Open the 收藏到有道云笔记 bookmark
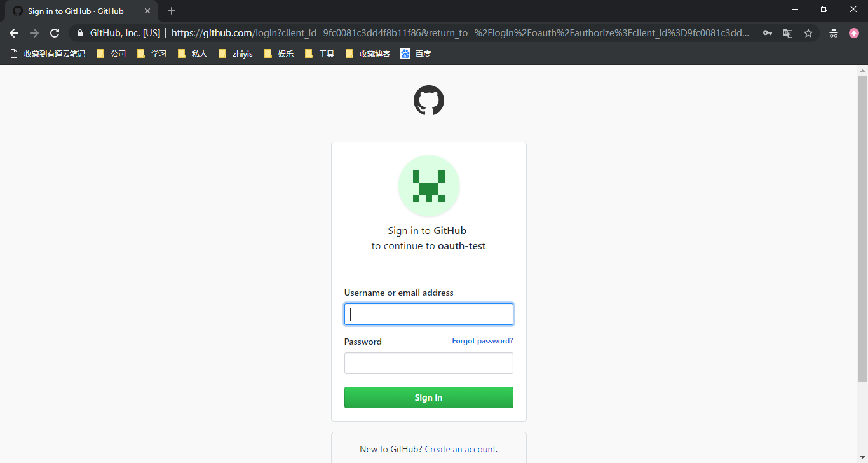 [48, 54]
